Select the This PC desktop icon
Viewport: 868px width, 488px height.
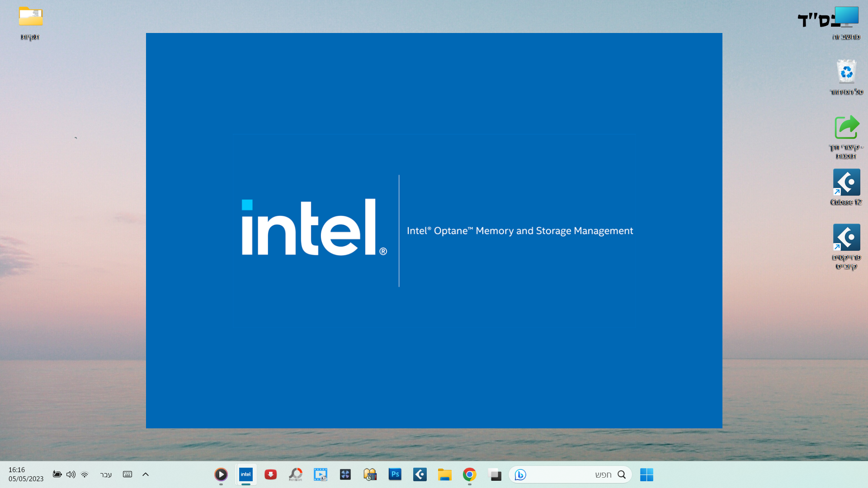(846, 23)
